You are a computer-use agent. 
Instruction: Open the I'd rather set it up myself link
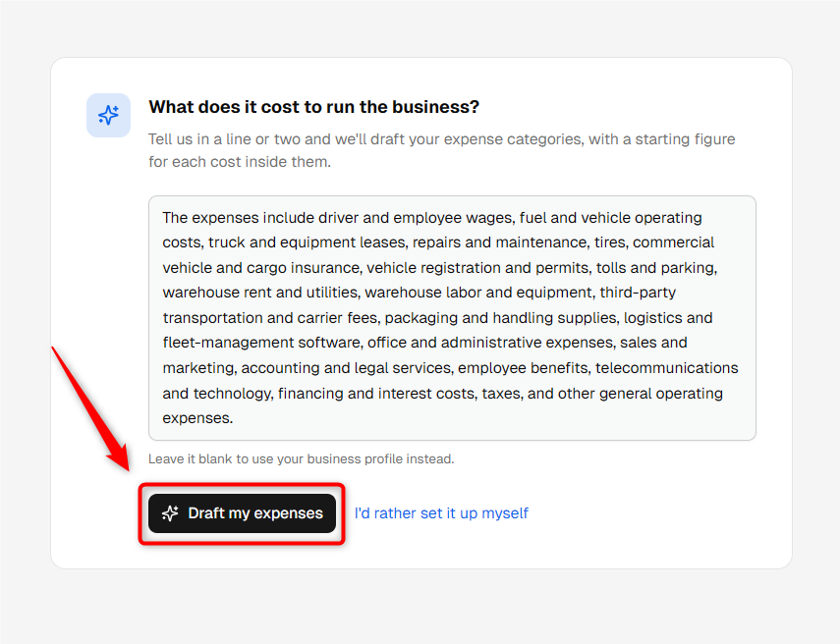click(441, 513)
